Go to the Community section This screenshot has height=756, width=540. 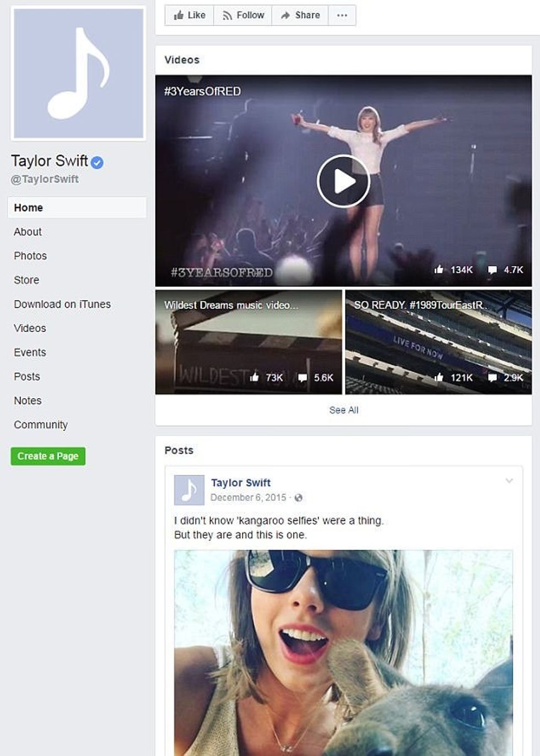[x=41, y=425]
